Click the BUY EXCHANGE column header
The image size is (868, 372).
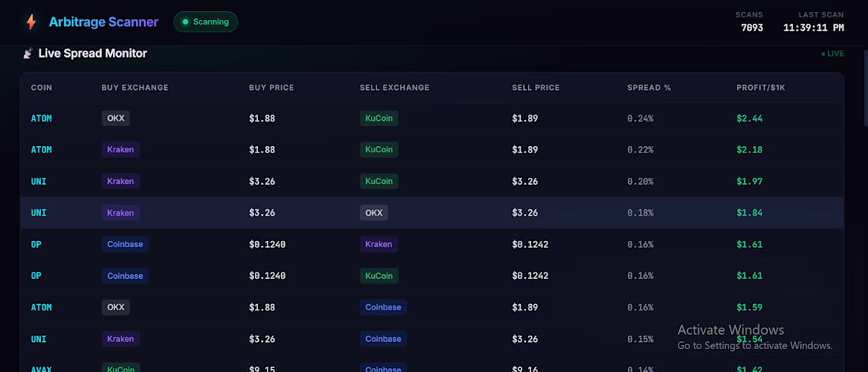[x=135, y=88]
